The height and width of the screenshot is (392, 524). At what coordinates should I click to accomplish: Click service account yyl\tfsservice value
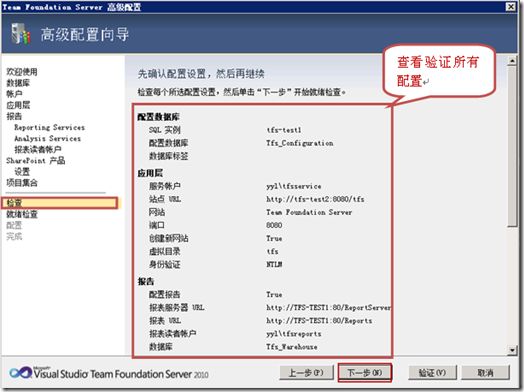click(x=294, y=186)
